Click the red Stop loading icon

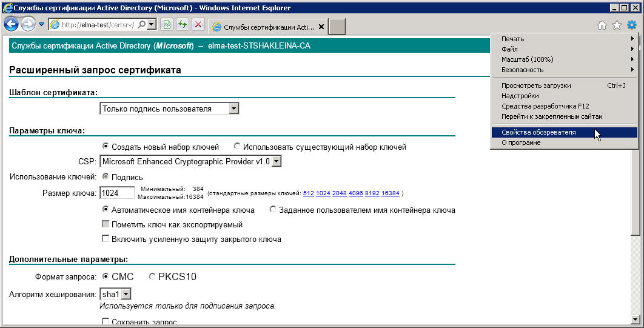point(198,25)
